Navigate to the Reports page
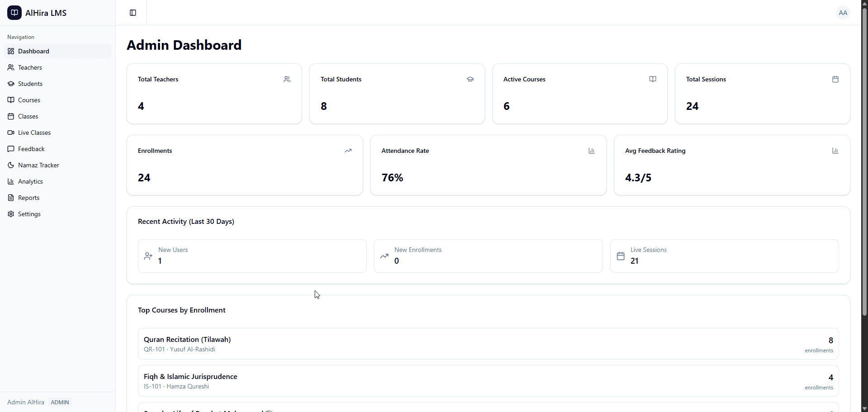868x412 pixels. coord(28,198)
